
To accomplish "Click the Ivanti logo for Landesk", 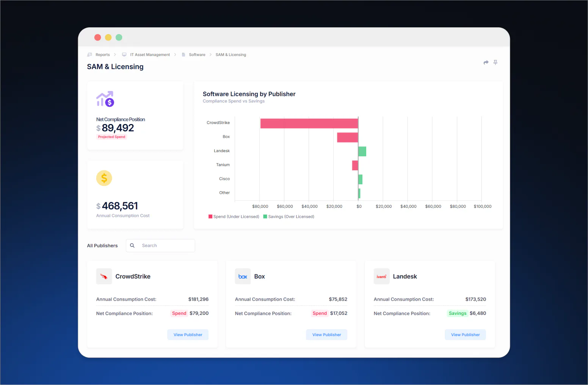I will (x=382, y=277).
